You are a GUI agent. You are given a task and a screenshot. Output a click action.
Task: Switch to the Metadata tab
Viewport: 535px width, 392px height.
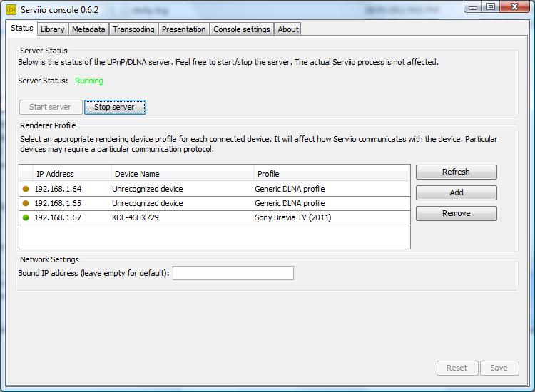(x=88, y=29)
